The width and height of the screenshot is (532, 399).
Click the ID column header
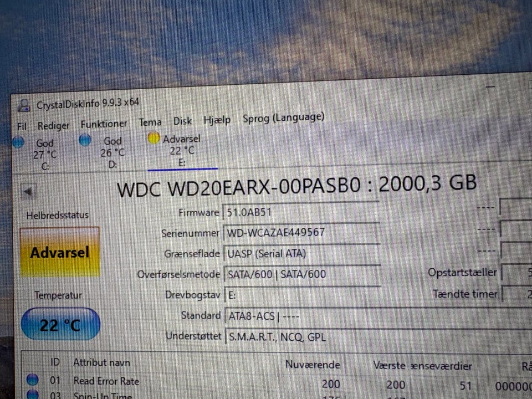(55, 362)
